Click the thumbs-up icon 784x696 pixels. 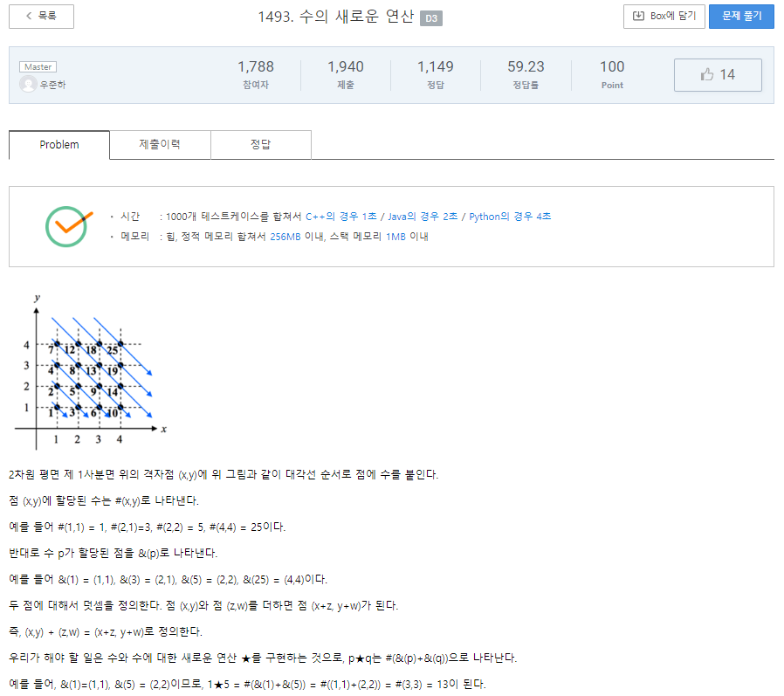tap(707, 74)
